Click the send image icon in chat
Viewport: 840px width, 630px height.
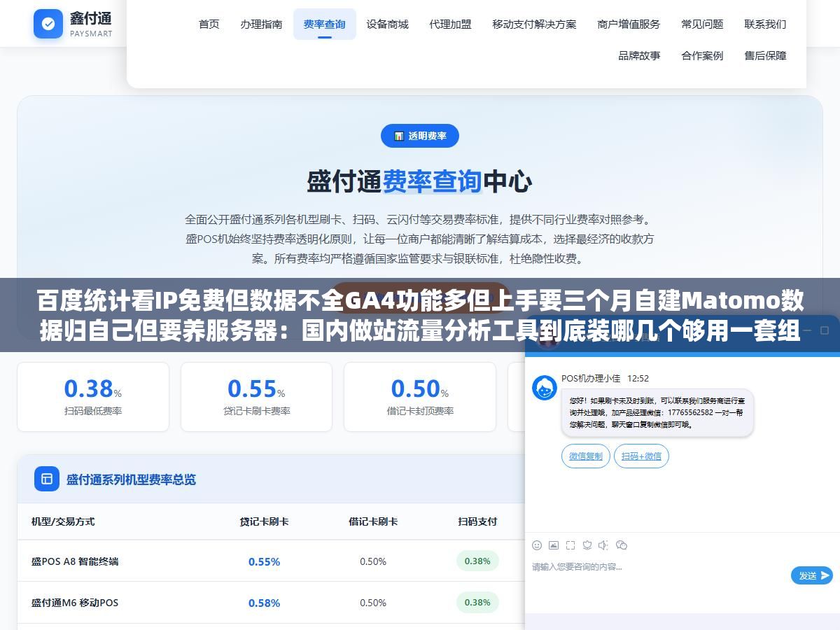[x=554, y=545]
